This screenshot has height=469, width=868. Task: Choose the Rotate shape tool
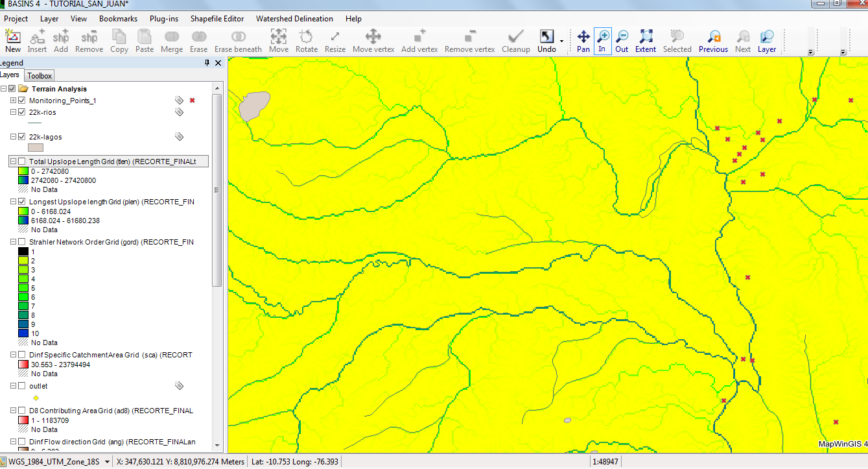(307, 41)
